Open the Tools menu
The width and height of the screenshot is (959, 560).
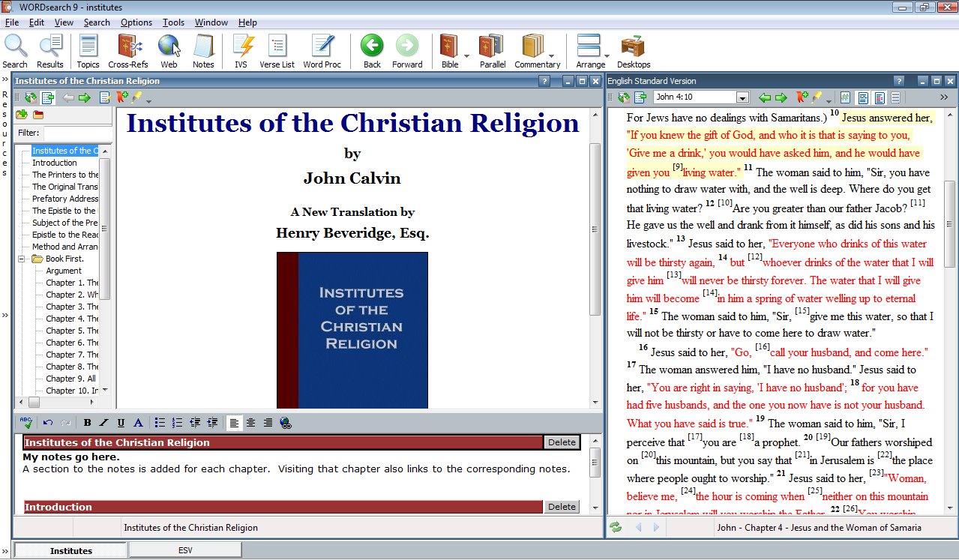(173, 22)
